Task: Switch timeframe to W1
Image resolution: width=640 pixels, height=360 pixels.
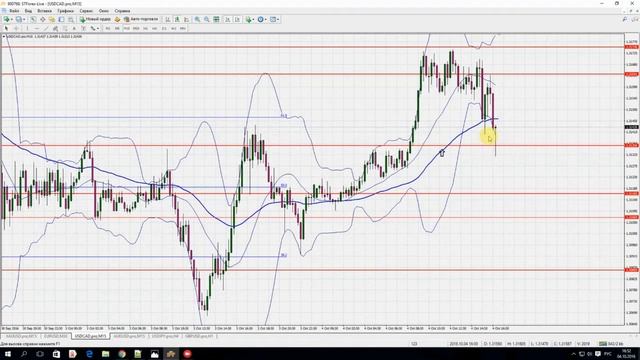Action: pyautogui.click(x=173, y=29)
